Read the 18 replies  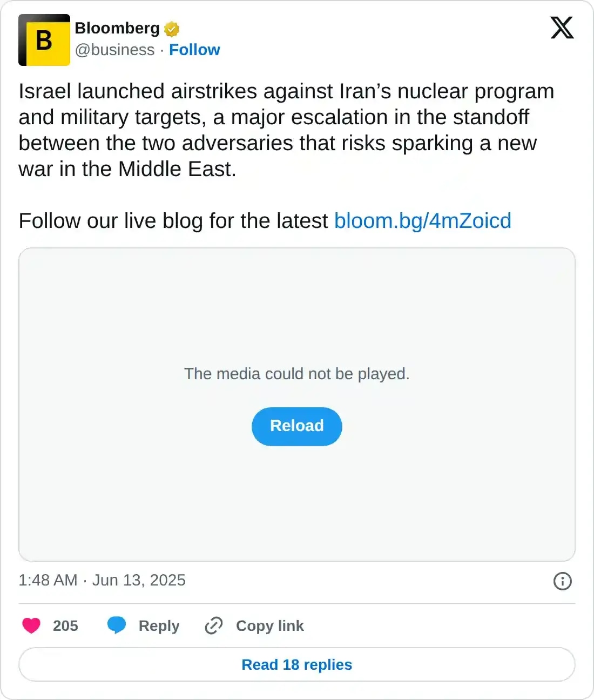(296, 664)
